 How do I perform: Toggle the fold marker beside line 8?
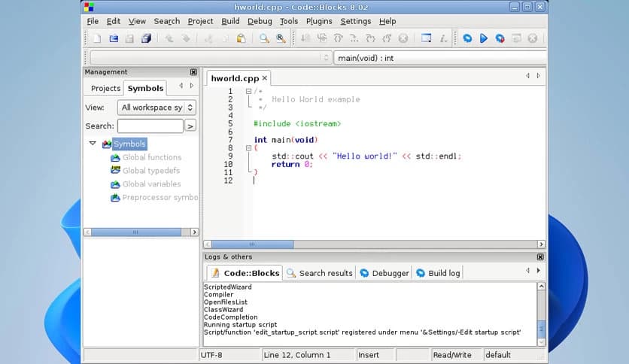point(249,148)
